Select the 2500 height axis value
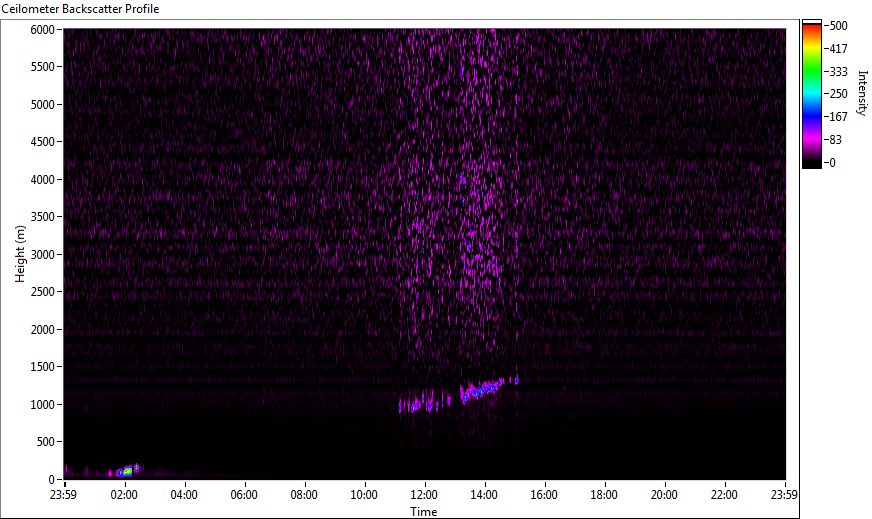Image resolution: width=872 pixels, height=519 pixels. pyautogui.click(x=42, y=292)
